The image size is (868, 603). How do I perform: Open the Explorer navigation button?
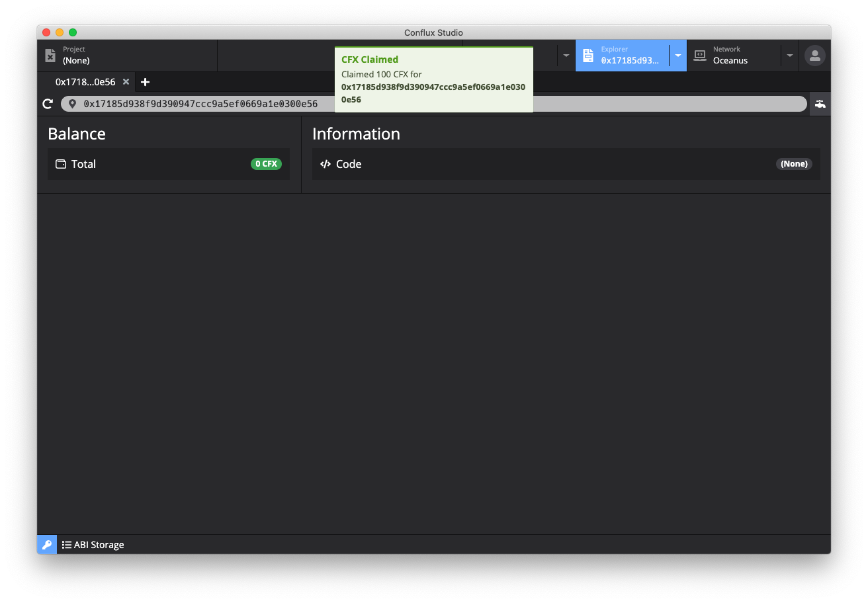(622, 56)
